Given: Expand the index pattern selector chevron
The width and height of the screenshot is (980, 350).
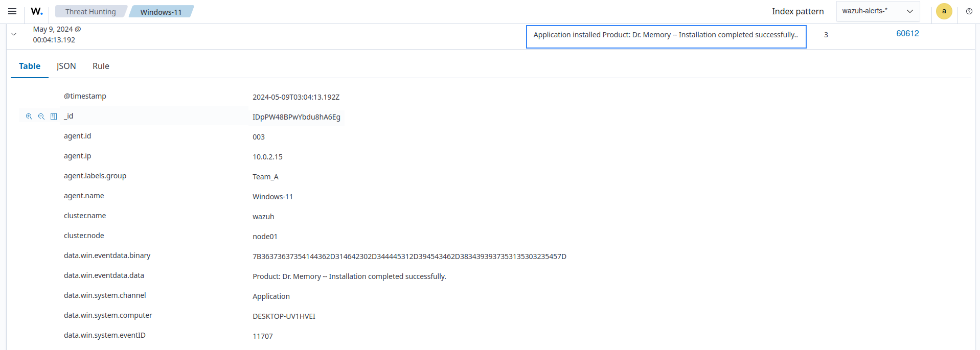Looking at the screenshot, I should pos(909,11).
